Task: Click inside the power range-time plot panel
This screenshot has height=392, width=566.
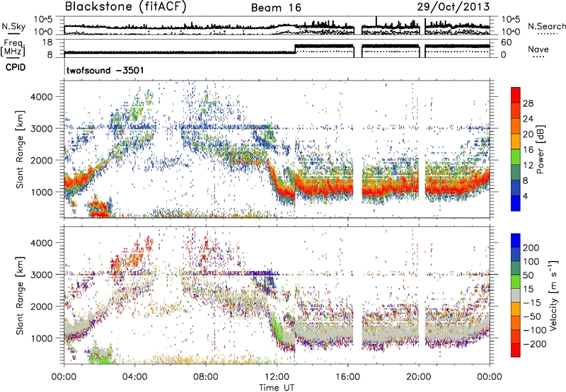Action: pyautogui.click(x=277, y=149)
